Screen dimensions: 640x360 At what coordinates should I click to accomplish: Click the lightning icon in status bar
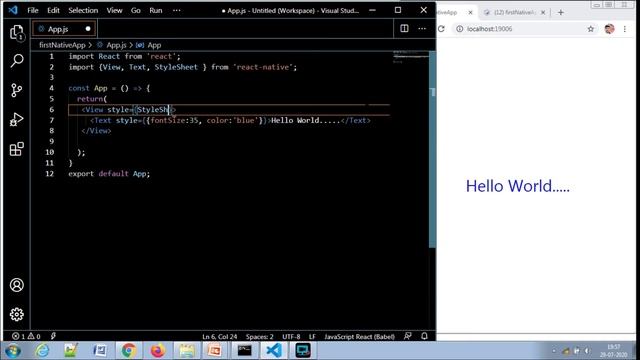pyautogui.click(x=53, y=336)
